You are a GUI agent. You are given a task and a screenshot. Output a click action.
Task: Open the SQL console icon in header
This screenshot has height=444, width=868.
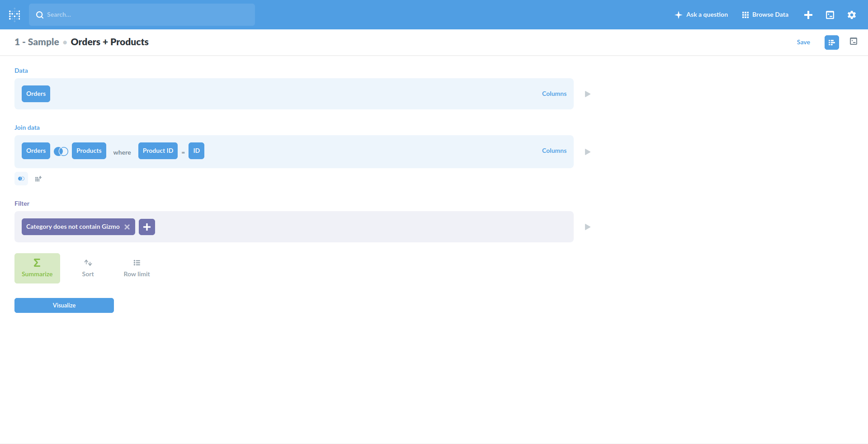[830, 15]
